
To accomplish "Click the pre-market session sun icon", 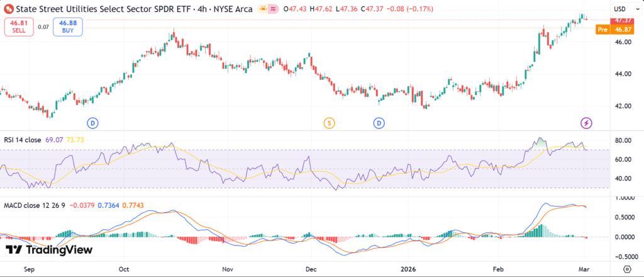I will click(x=263, y=9).
